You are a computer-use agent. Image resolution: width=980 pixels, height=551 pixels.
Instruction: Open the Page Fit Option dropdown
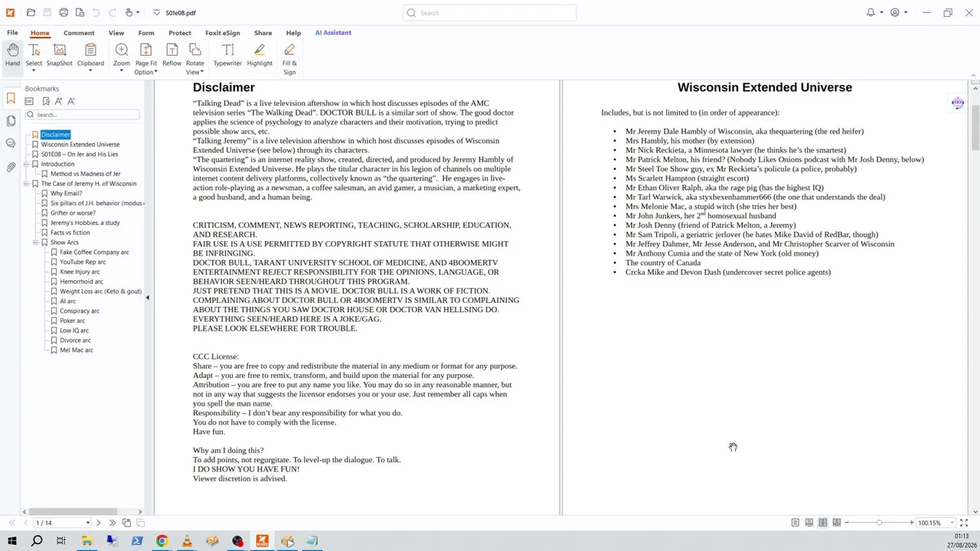point(156,72)
